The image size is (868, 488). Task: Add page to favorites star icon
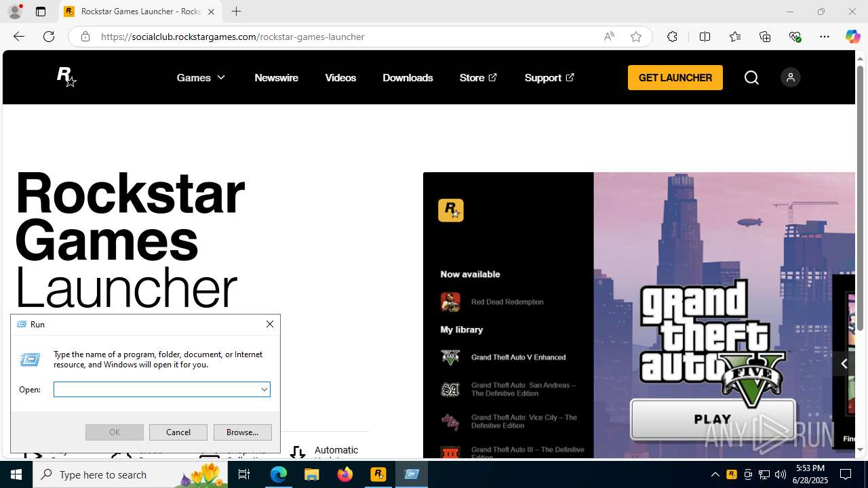pyautogui.click(x=636, y=37)
